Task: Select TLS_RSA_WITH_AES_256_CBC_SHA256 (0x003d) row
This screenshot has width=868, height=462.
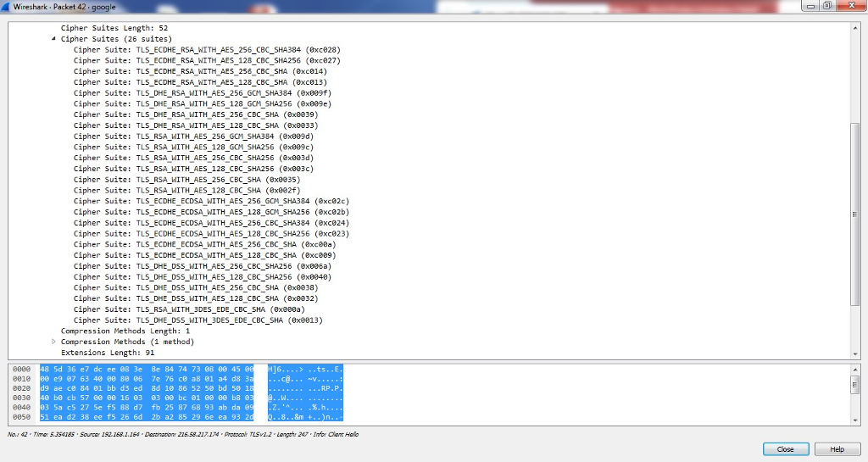Action: point(194,158)
